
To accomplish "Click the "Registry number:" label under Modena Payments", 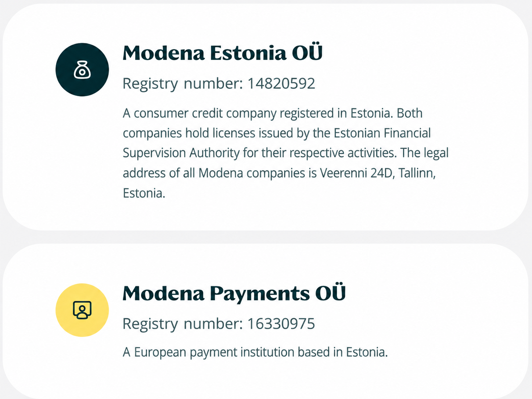I will coord(183,324).
